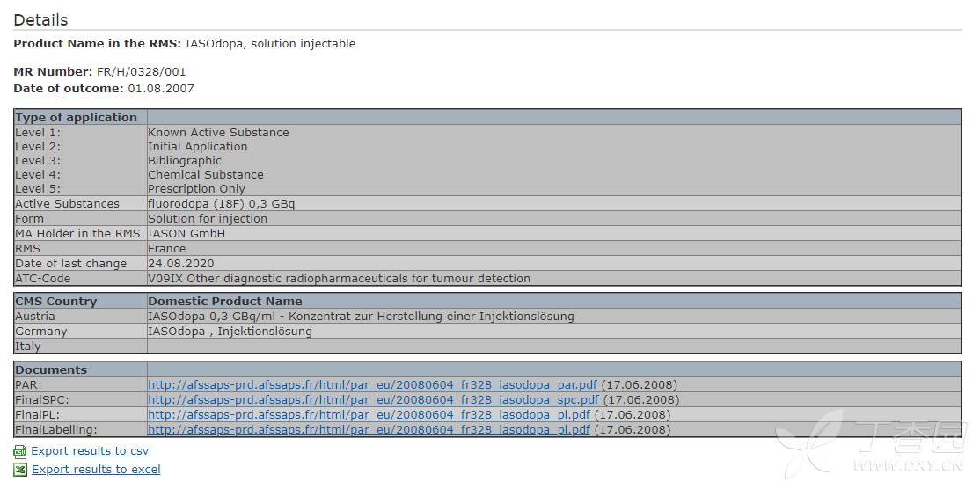Screen dimensions: 980x489
Task: Click the Documents table header
Action: tap(51, 370)
